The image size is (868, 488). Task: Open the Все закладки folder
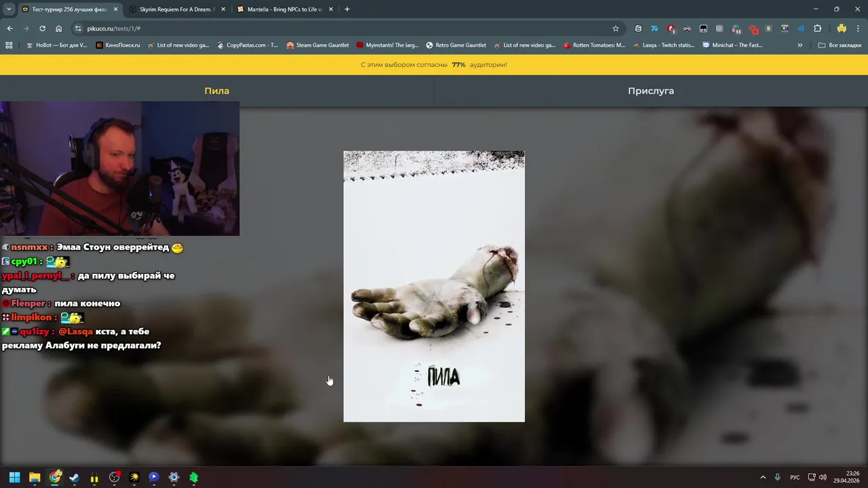(840, 45)
